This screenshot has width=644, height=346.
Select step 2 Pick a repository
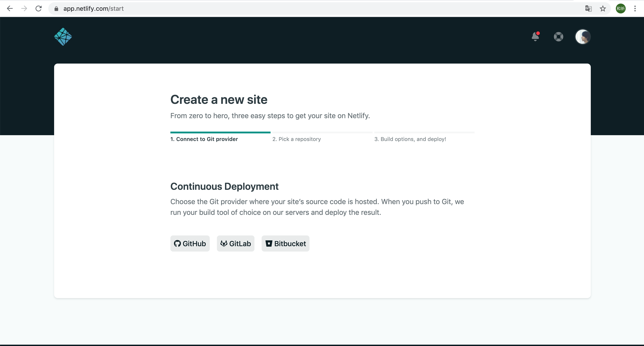[297, 139]
